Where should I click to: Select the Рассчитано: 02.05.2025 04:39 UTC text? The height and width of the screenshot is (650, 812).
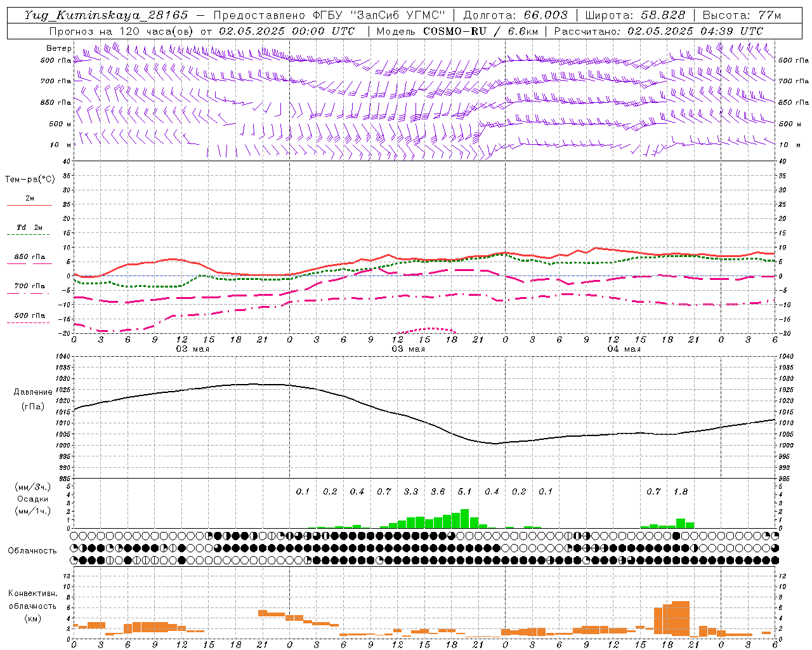[x=658, y=31]
